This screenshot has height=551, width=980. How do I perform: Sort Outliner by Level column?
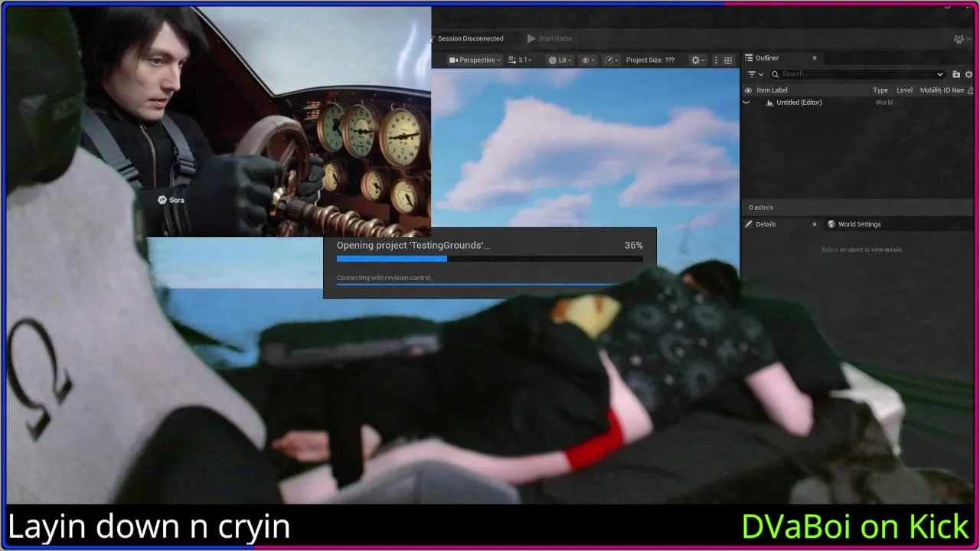tap(904, 90)
